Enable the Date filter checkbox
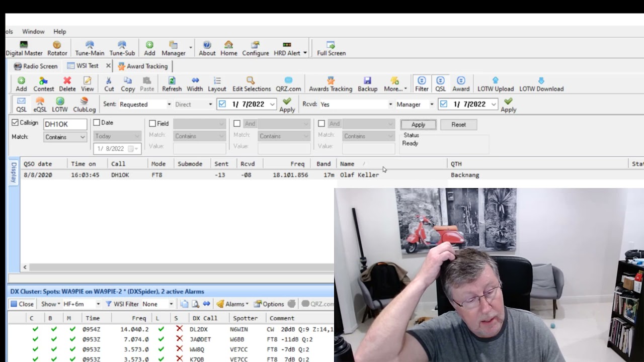 (97, 123)
